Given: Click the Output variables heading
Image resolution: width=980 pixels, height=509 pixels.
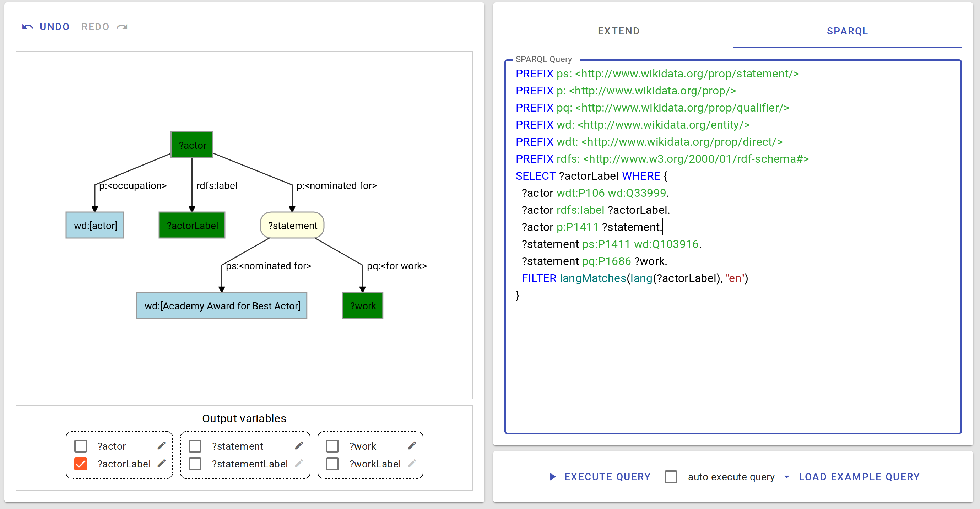Looking at the screenshot, I should pos(244,418).
